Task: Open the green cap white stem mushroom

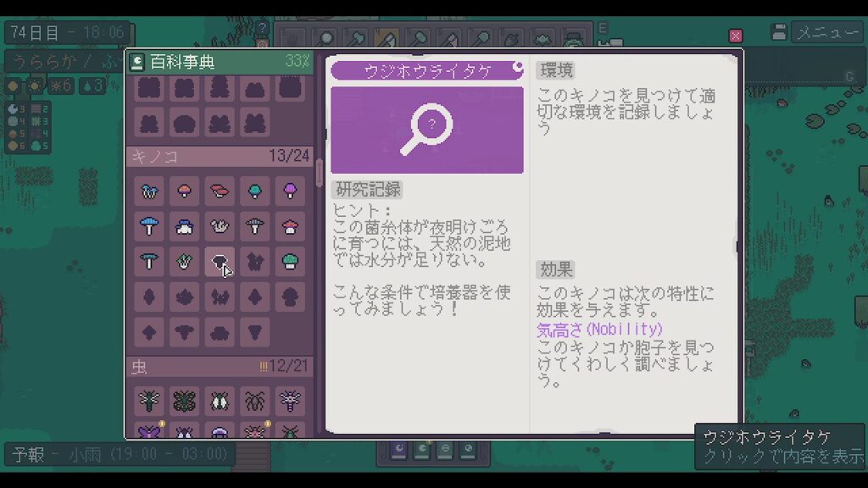Action: [x=290, y=262]
